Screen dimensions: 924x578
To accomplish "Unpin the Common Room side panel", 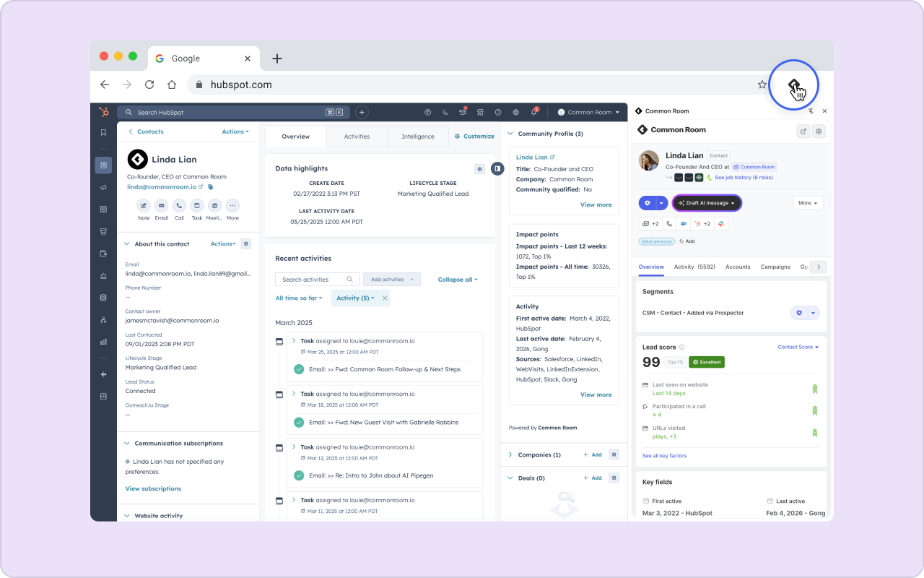I will pyautogui.click(x=811, y=111).
